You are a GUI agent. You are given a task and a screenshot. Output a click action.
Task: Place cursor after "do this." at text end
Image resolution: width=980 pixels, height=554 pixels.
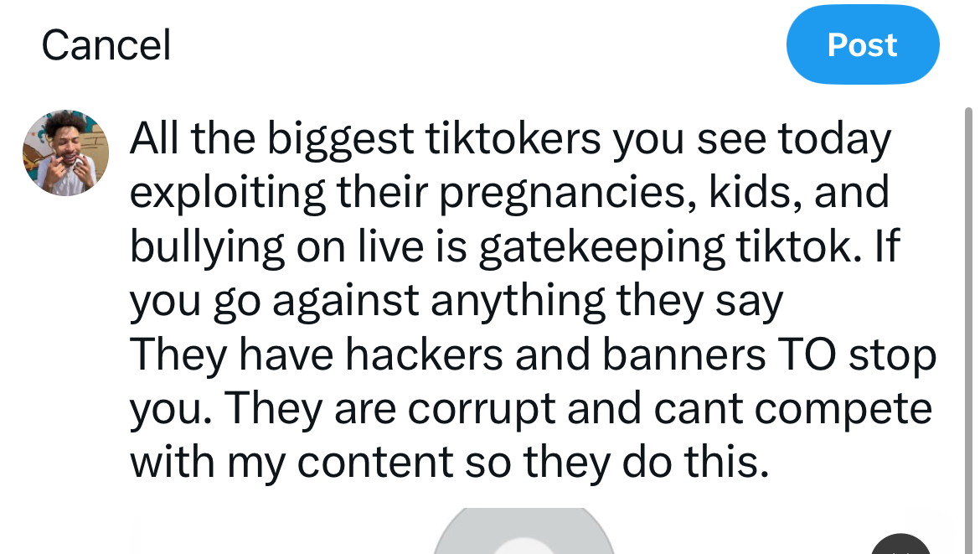tap(770, 463)
